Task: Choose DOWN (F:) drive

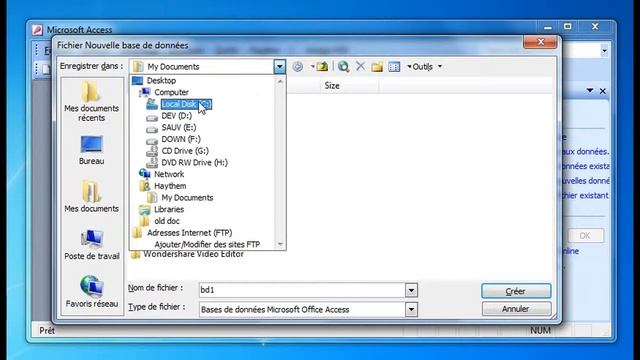Action: click(181, 139)
